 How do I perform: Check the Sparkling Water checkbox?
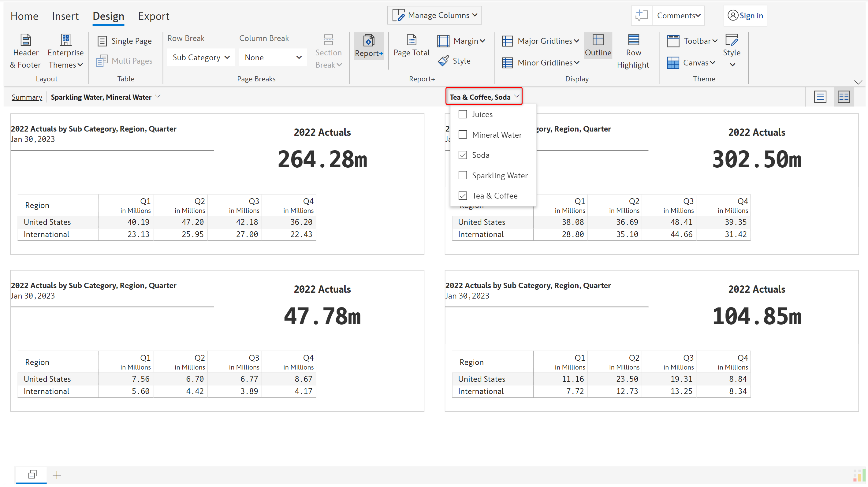[x=463, y=176]
